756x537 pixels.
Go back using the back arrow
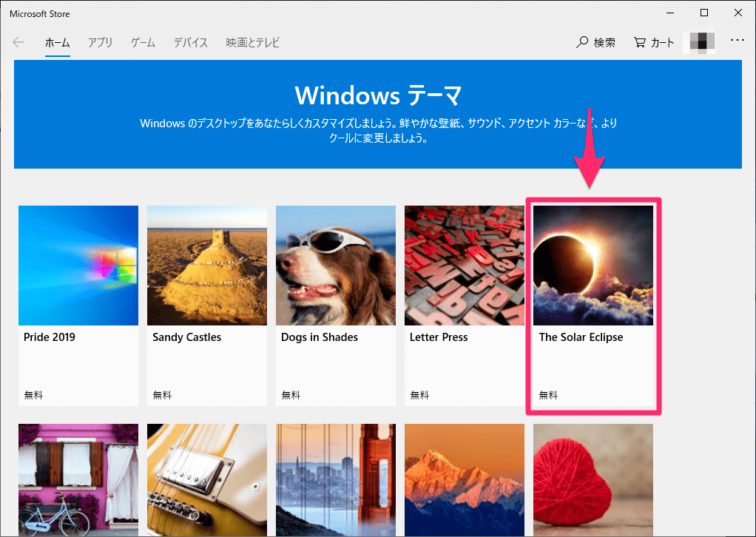point(18,42)
